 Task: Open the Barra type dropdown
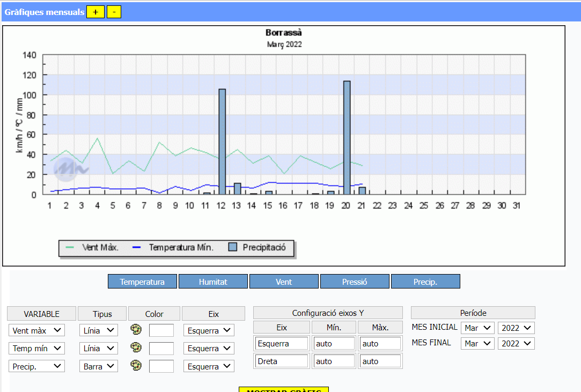click(99, 366)
